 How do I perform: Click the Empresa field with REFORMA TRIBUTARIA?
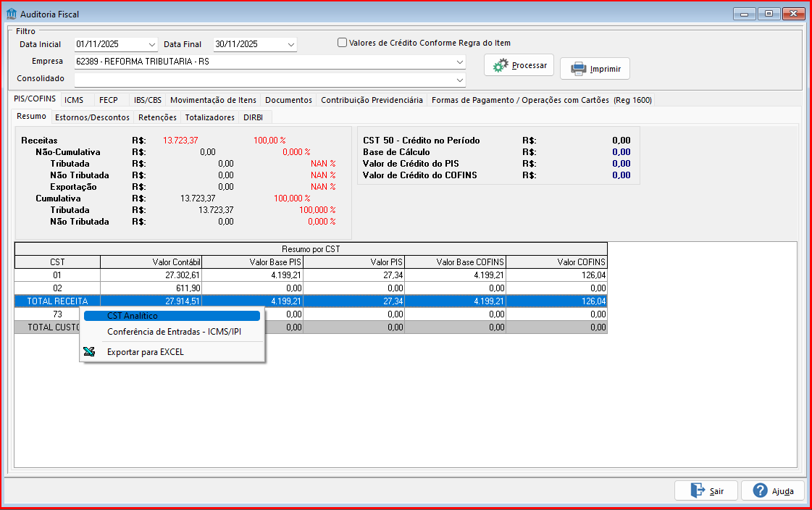point(269,62)
